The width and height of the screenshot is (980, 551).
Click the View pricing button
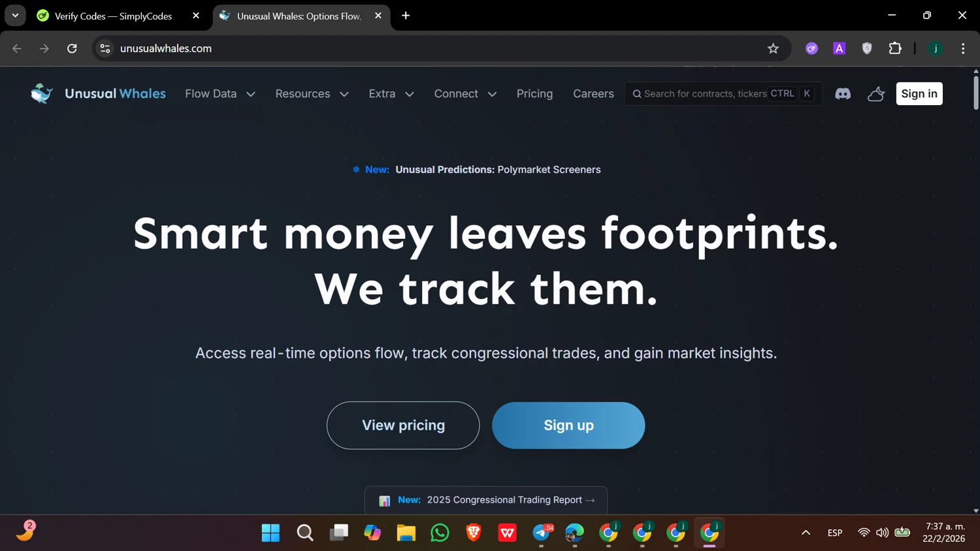pyautogui.click(x=403, y=425)
